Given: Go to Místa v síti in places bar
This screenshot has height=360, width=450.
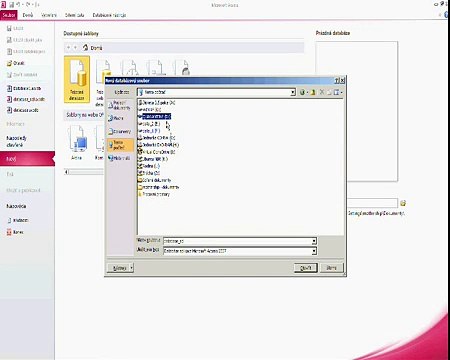Looking at the screenshot, I should pos(120,158).
